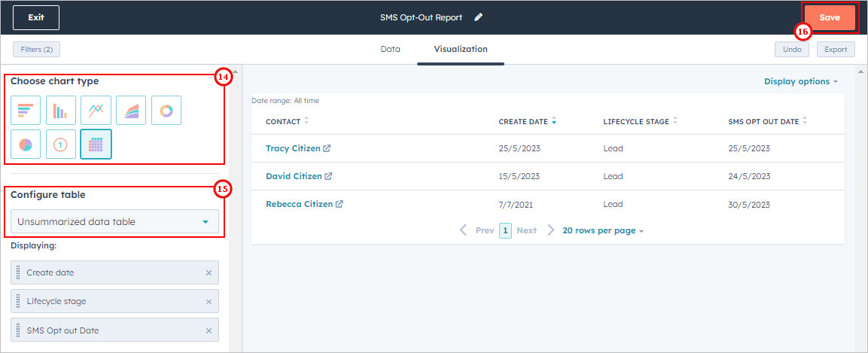
Task: Select the pie chart type
Action: click(26, 145)
